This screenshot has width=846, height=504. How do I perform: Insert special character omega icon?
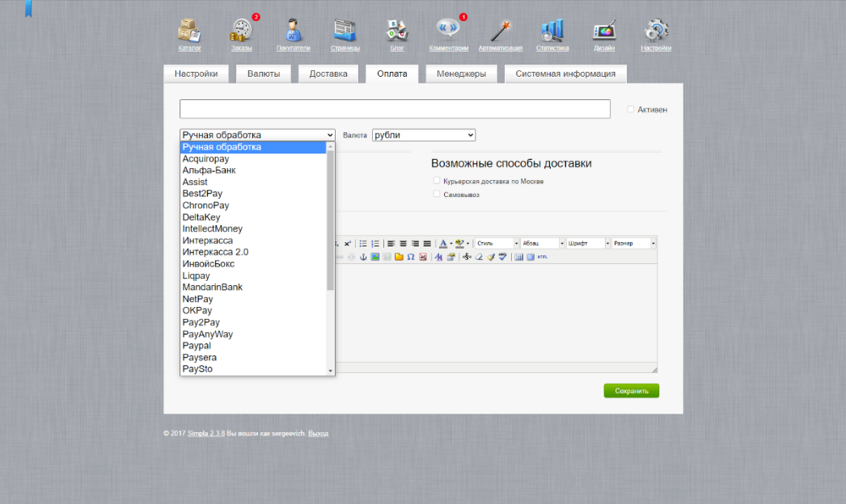tap(410, 257)
